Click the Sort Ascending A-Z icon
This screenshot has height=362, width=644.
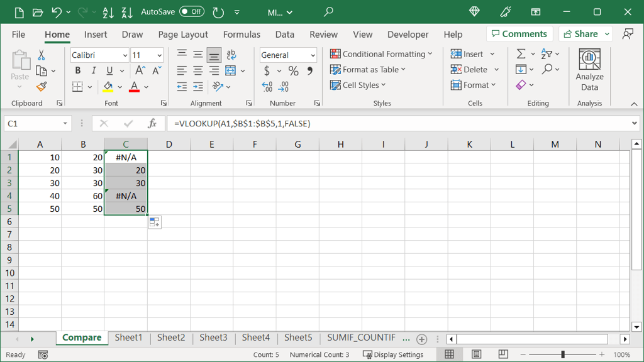pyautogui.click(x=108, y=12)
